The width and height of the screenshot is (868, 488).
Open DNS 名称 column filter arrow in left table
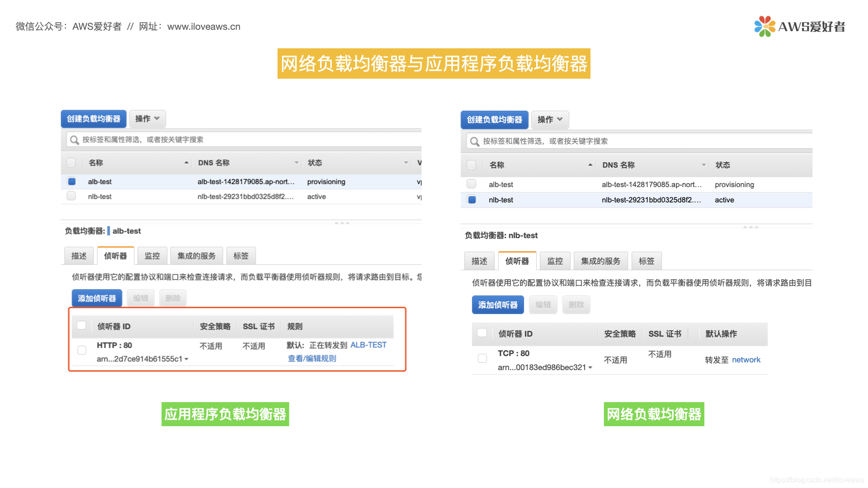point(296,163)
